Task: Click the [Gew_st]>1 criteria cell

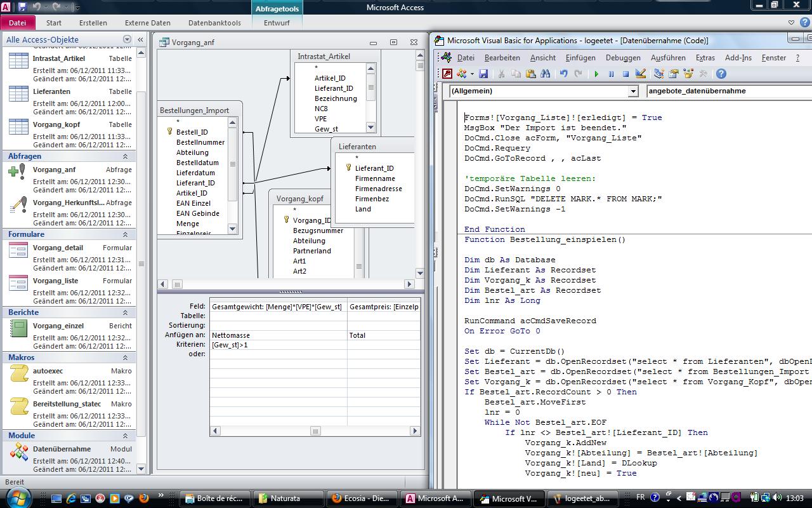Action: pyautogui.click(x=278, y=344)
